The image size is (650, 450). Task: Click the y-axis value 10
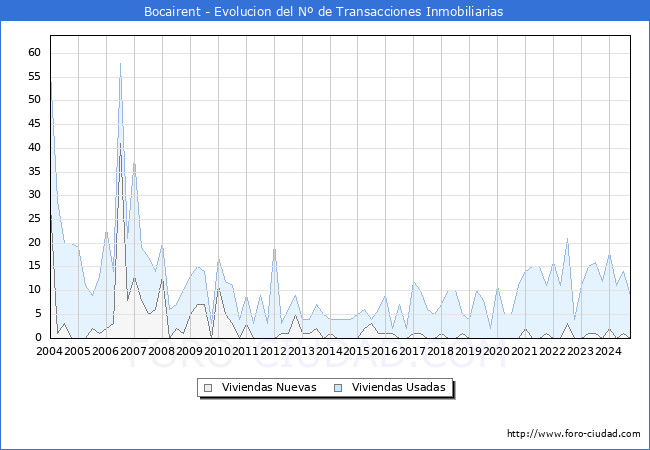34,290
